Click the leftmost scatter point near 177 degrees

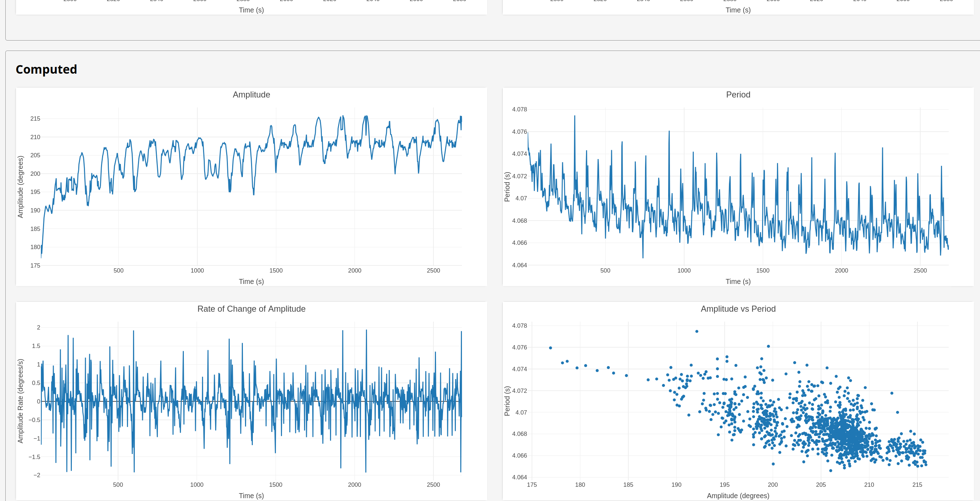pyautogui.click(x=550, y=348)
